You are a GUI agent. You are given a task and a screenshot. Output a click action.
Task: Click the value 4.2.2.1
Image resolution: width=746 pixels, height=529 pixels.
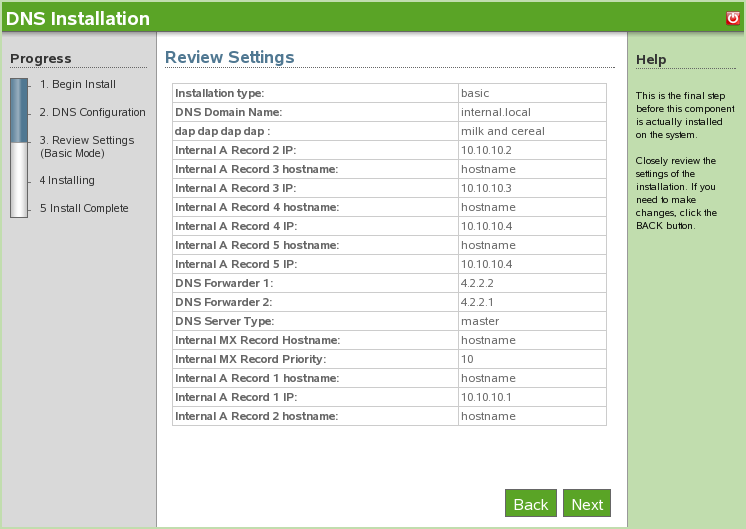[x=477, y=303]
